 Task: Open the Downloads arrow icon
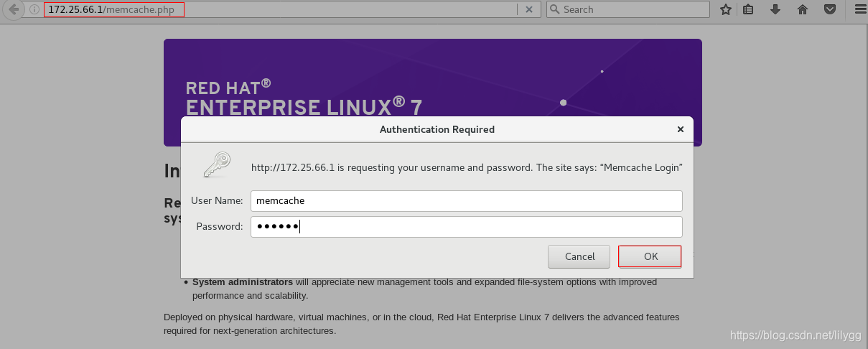[x=775, y=10]
